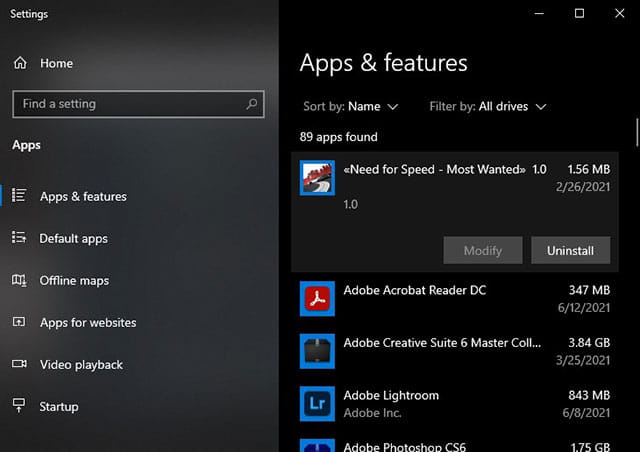
Task: Click the Filter by chevron arrow
Action: 541,107
